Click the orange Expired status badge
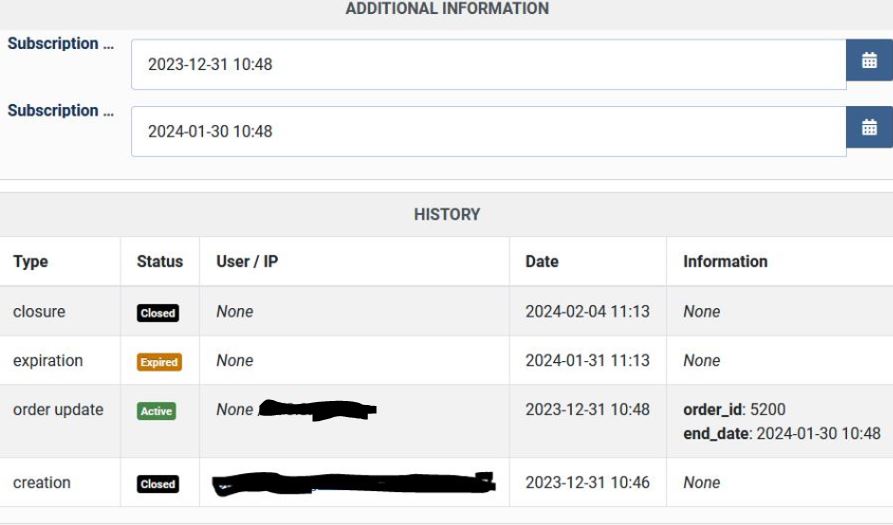This screenshot has width=893, height=525. pyautogui.click(x=159, y=362)
